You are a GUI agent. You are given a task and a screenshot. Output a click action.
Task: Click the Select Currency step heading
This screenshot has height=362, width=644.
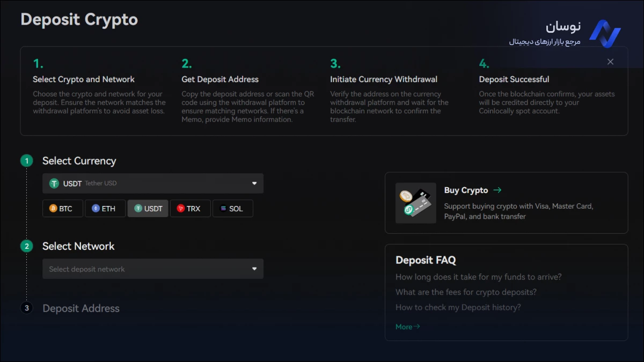pyautogui.click(x=79, y=161)
